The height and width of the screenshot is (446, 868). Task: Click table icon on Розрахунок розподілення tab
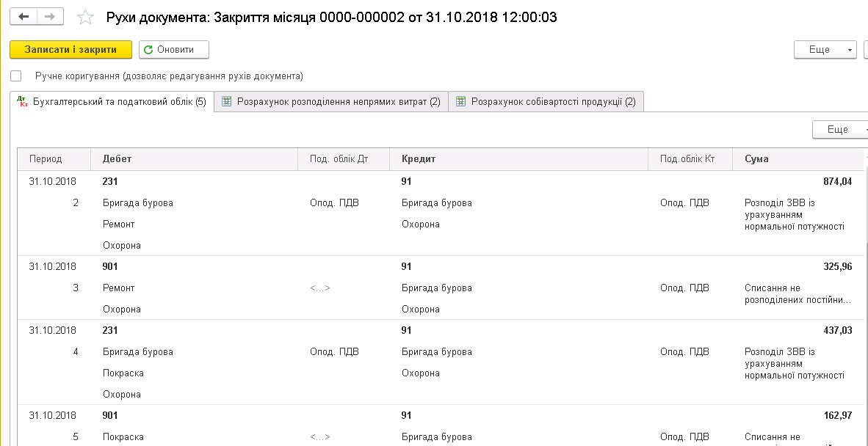tap(227, 102)
